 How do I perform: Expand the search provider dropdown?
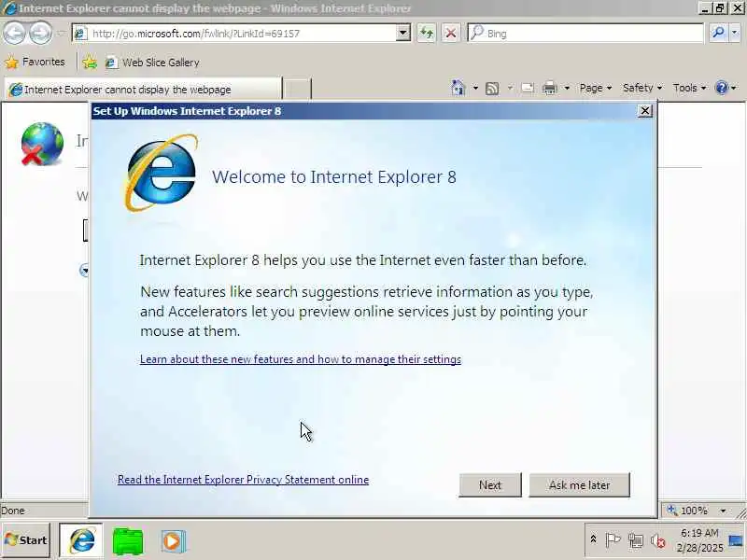point(735,33)
